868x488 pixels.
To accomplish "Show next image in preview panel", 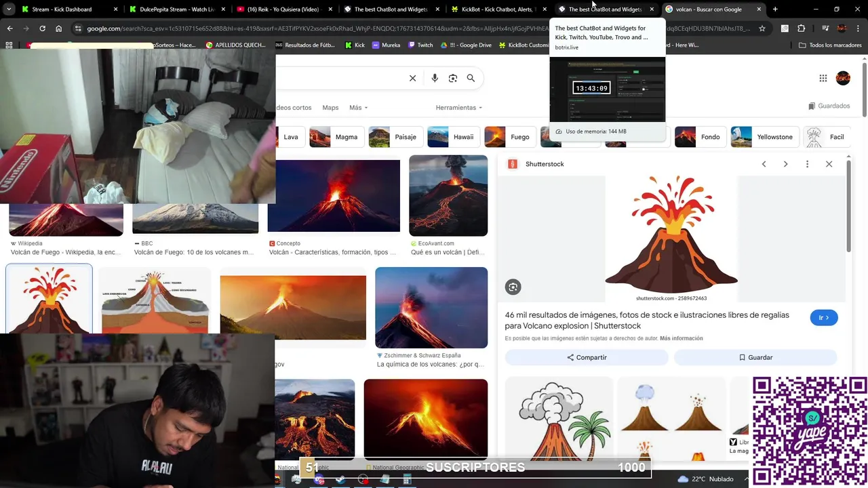I will pos(785,164).
